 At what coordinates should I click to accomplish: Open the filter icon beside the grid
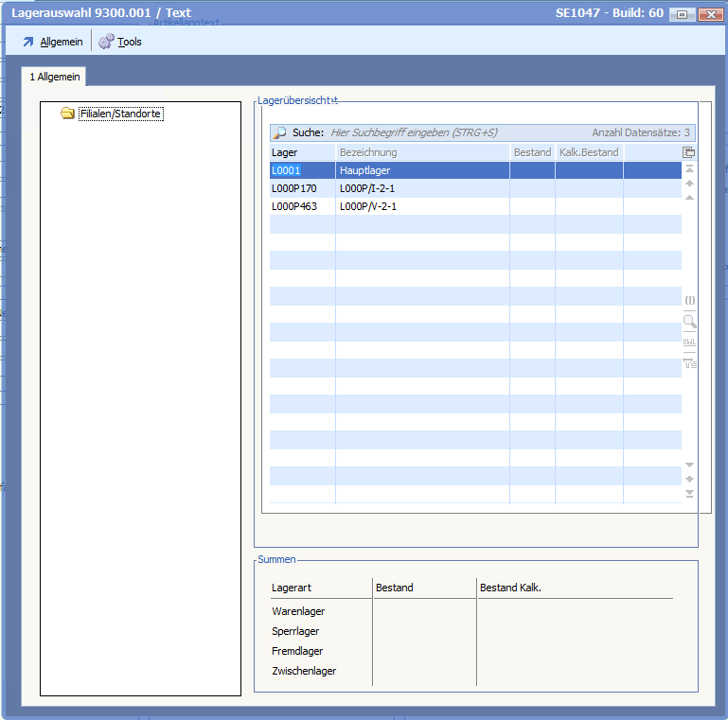[689, 362]
